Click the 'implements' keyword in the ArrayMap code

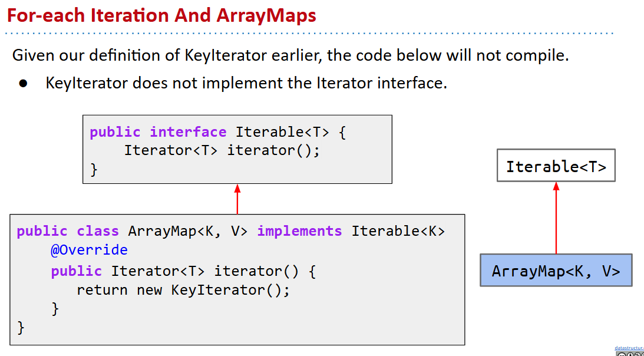click(x=299, y=231)
